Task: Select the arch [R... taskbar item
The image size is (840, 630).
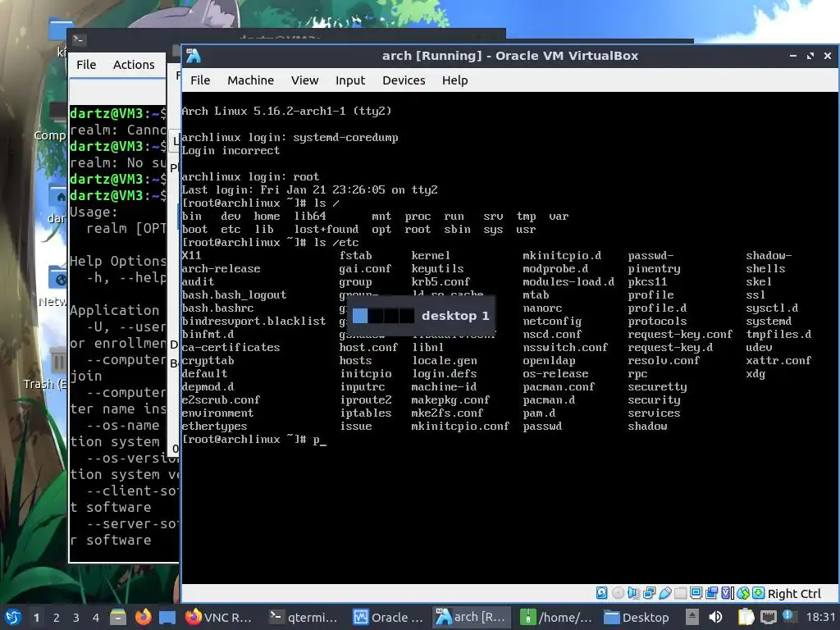Action: click(x=471, y=617)
